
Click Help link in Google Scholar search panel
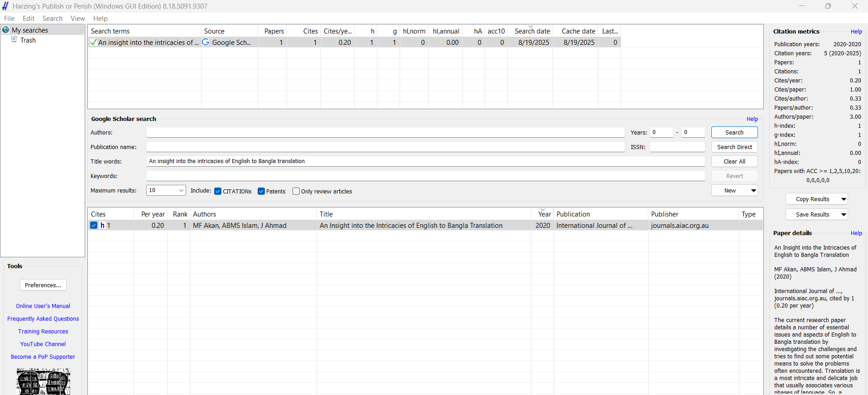click(x=752, y=119)
